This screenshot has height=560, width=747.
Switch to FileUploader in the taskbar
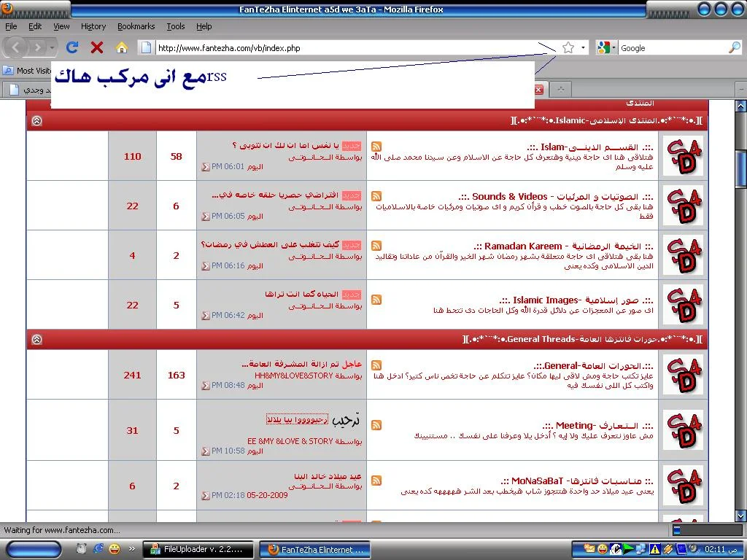pos(195,550)
